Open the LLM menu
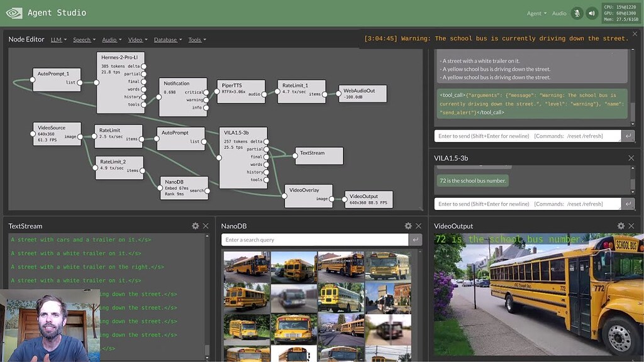644x362 pixels. [58, 39]
